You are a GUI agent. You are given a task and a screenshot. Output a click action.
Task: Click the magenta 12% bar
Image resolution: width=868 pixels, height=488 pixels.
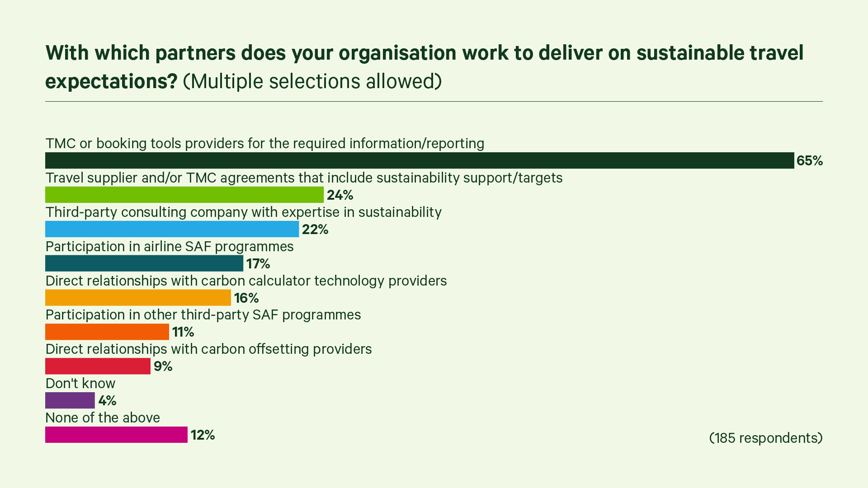point(116,435)
